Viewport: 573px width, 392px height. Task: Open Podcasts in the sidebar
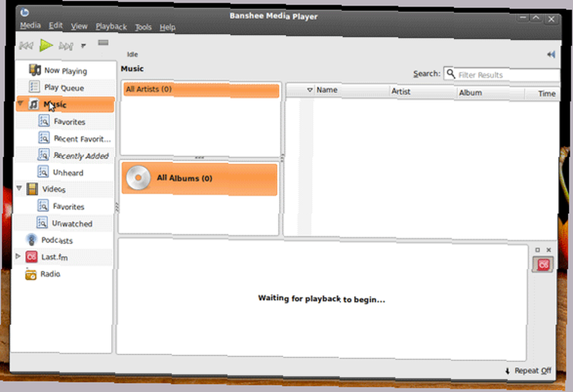[57, 240]
